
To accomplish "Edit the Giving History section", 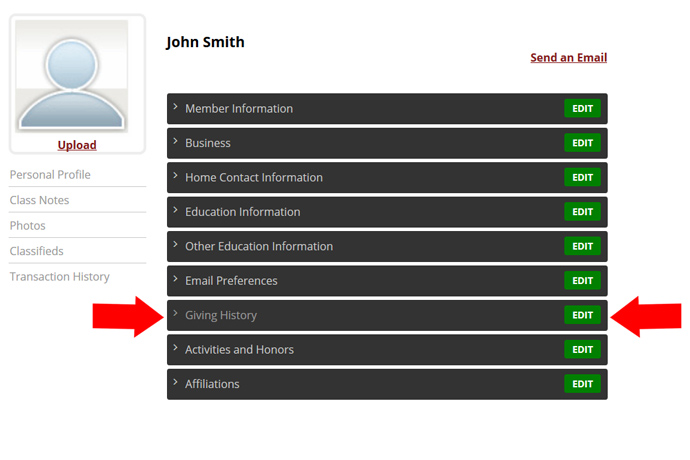I will (x=582, y=315).
